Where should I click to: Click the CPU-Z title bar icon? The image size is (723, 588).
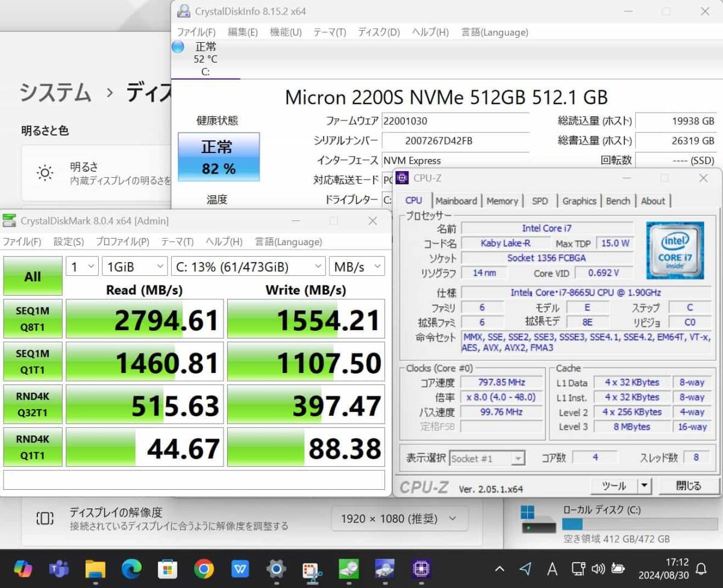click(x=403, y=178)
